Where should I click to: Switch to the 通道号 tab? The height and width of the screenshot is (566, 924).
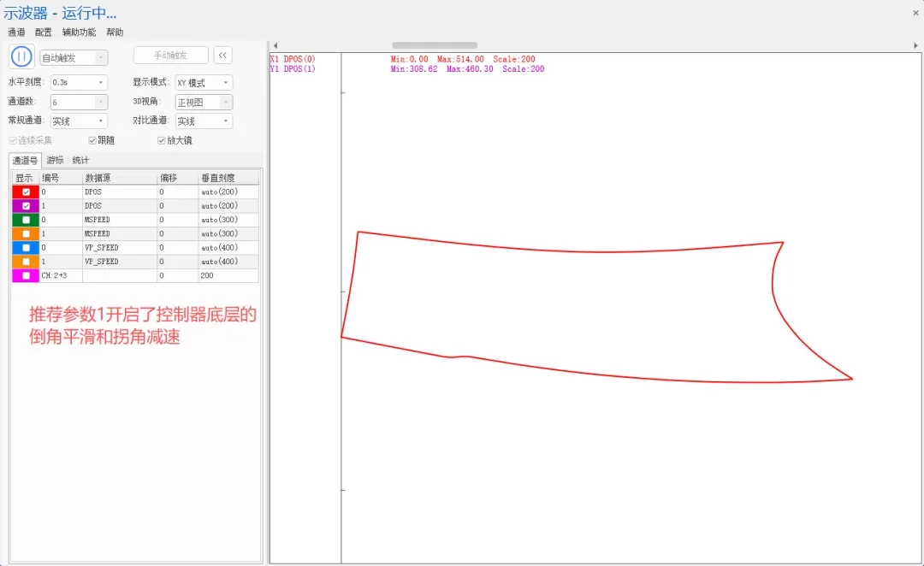pyautogui.click(x=25, y=160)
